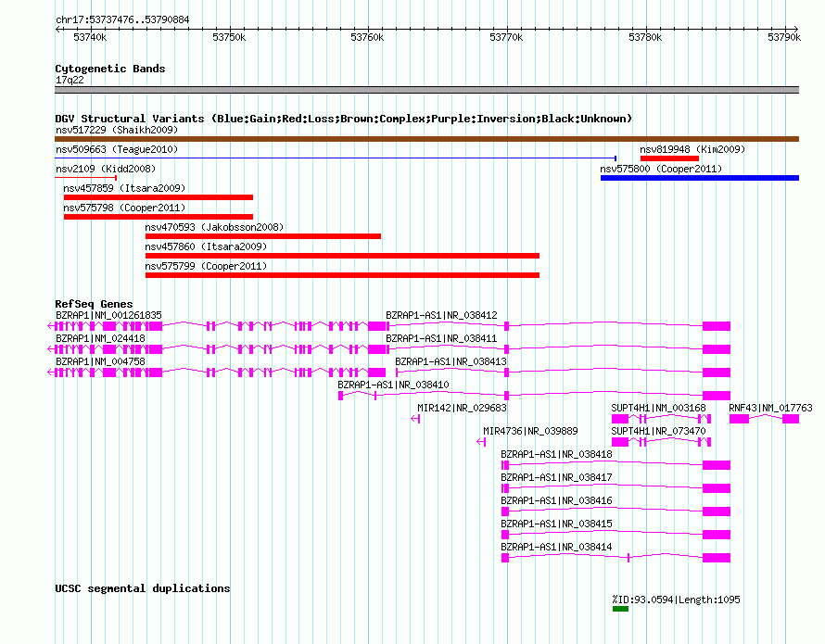
Task: Click the SUPT4H1|NM_003168 label
Action: (x=658, y=408)
